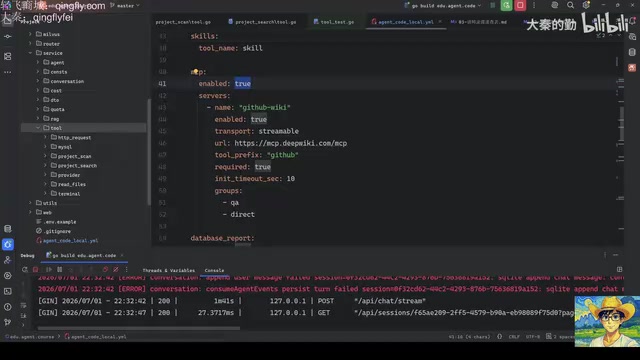Click console horizontal scrollbar

pos(138,328)
